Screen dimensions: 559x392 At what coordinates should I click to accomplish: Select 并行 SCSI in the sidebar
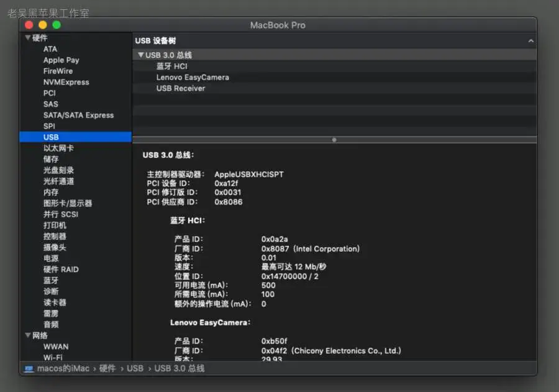(61, 214)
